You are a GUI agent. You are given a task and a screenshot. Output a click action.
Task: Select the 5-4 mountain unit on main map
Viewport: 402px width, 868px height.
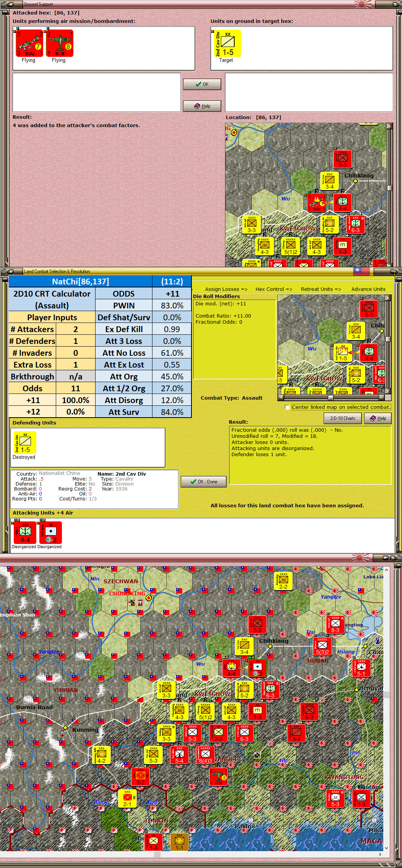[x=179, y=755]
